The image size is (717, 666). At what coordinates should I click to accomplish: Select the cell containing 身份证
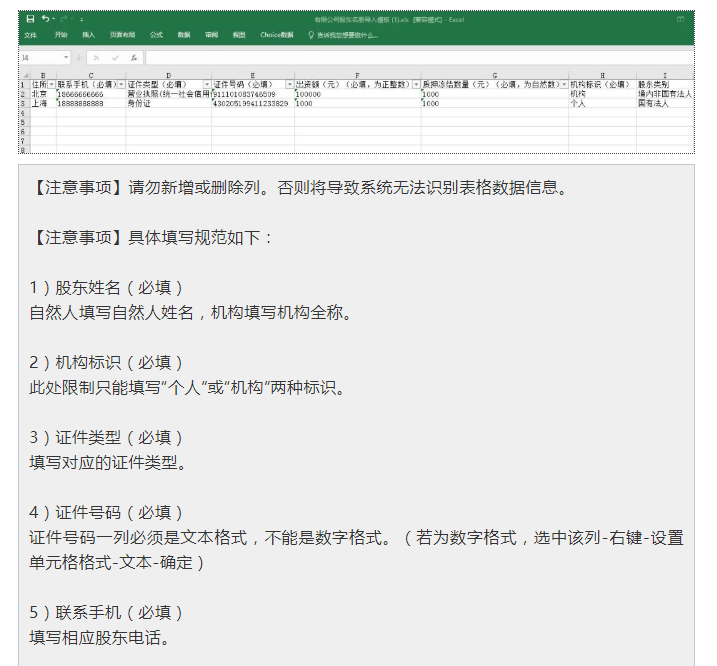[x=169, y=103]
